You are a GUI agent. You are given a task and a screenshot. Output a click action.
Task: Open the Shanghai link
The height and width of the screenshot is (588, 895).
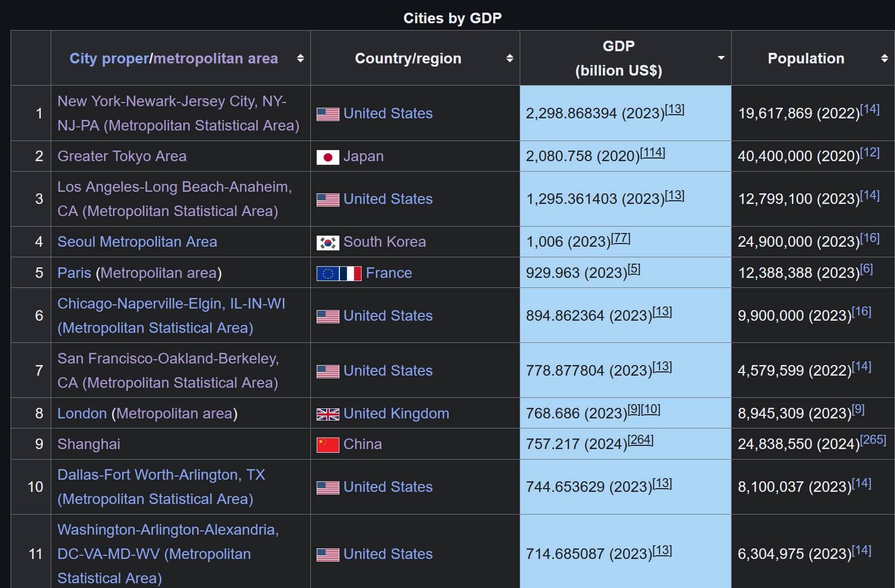pyautogui.click(x=89, y=444)
